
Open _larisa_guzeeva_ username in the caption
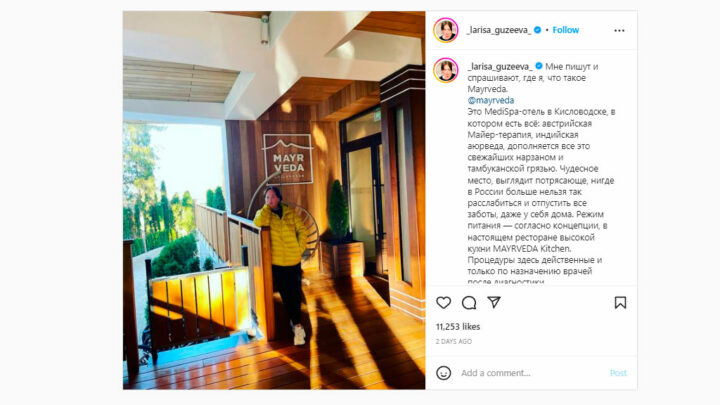[x=501, y=67]
